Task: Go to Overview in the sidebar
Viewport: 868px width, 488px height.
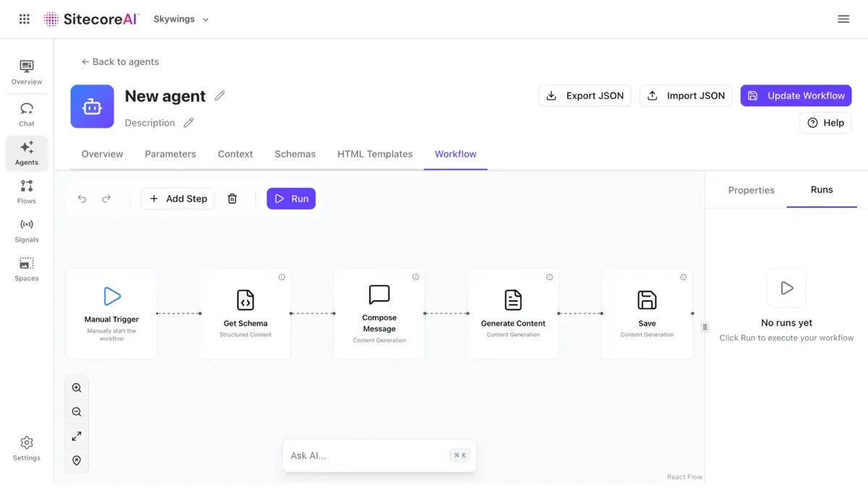Action: pos(27,73)
